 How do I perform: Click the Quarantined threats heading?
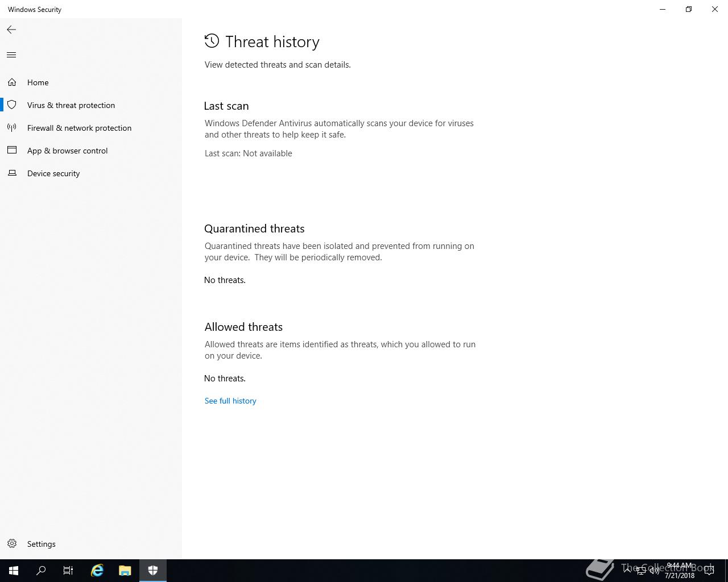[x=254, y=228]
